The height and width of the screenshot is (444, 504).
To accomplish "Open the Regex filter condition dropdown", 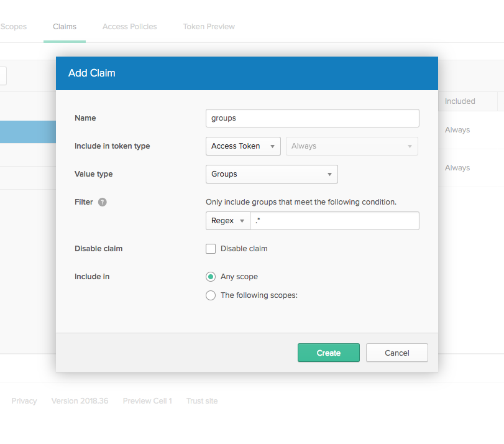I will coord(227,221).
